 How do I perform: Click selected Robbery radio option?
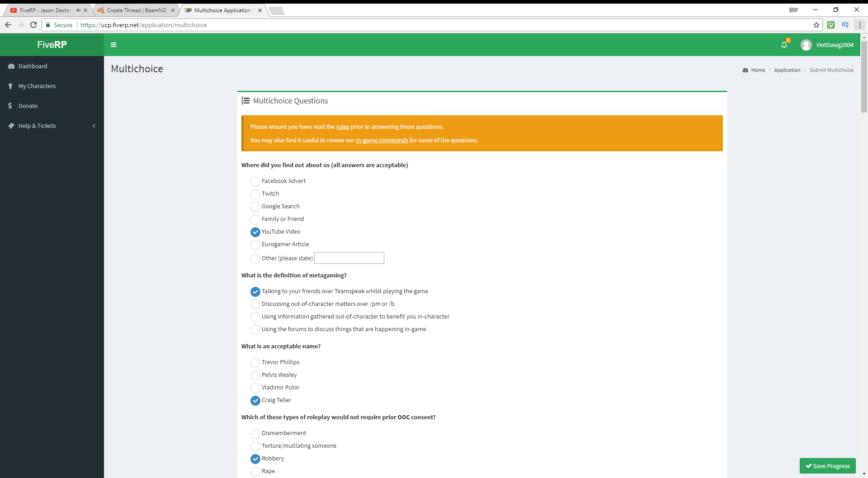(255, 459)
